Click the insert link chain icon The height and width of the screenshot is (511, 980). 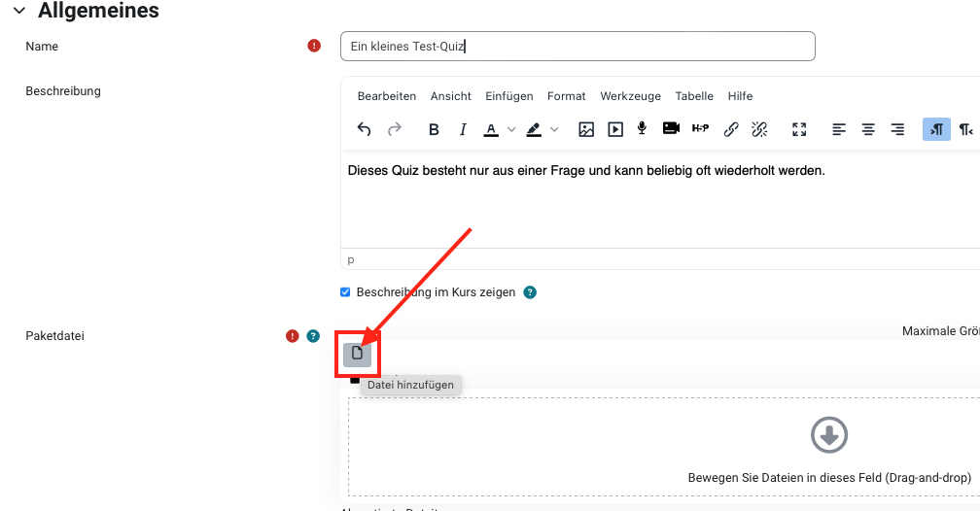coord(731,129)
